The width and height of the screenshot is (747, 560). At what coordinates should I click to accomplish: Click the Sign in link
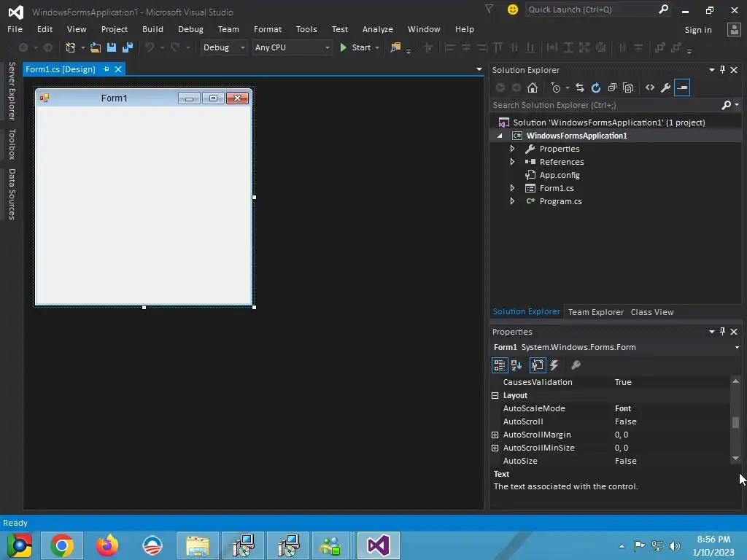click(698, 29)
